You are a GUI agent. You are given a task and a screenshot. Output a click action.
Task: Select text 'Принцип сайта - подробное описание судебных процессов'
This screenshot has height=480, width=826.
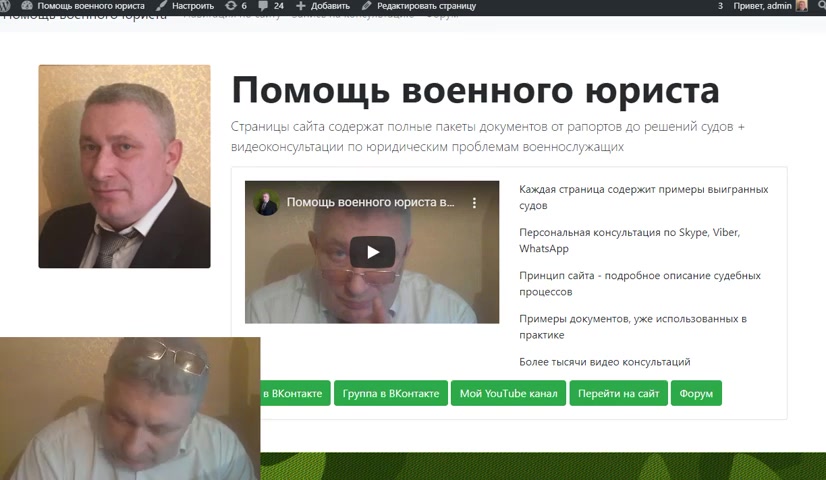coord(640,283)
